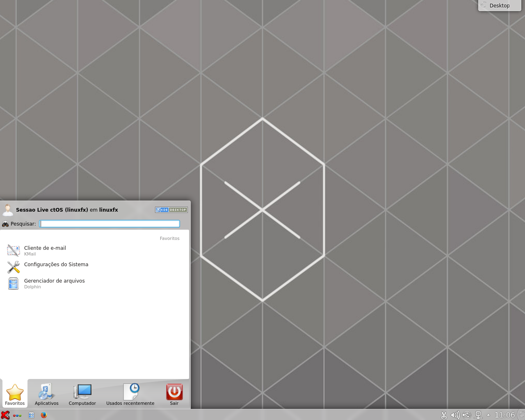Click the binoculars search icon
The height and width of the screenshot is (420, 525).
5,224
